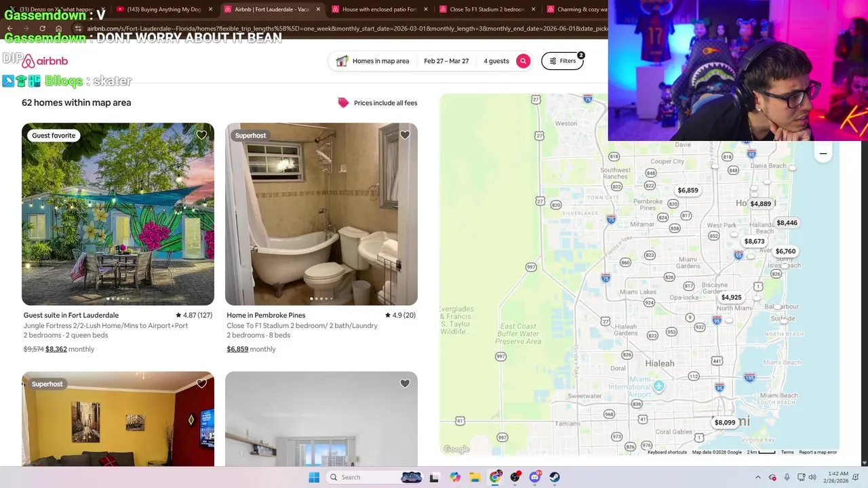Select the $4,925 map price marker

pyautogui.click(x=731, y=298)
